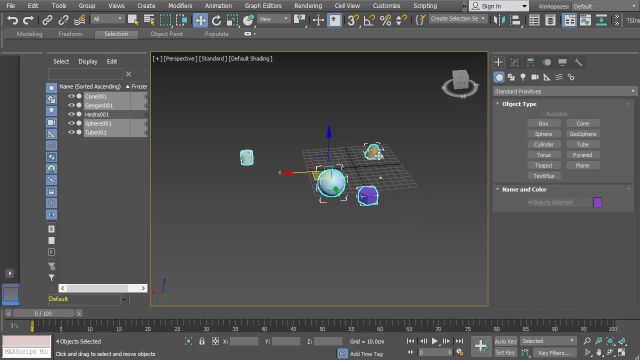Activate the Rotate tool

[216, 20]
